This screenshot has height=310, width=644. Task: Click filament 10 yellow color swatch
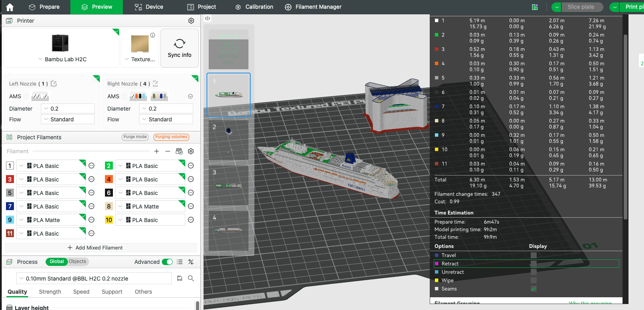coord(109,220)
